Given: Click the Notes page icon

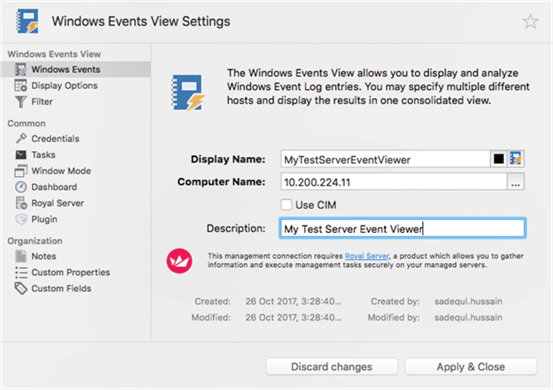Looking at the screenshot, I should (21, 256).
